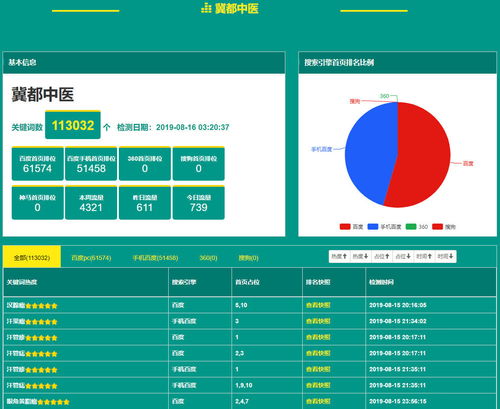Click position value 2,4,7 in the table

pos(242,401)
